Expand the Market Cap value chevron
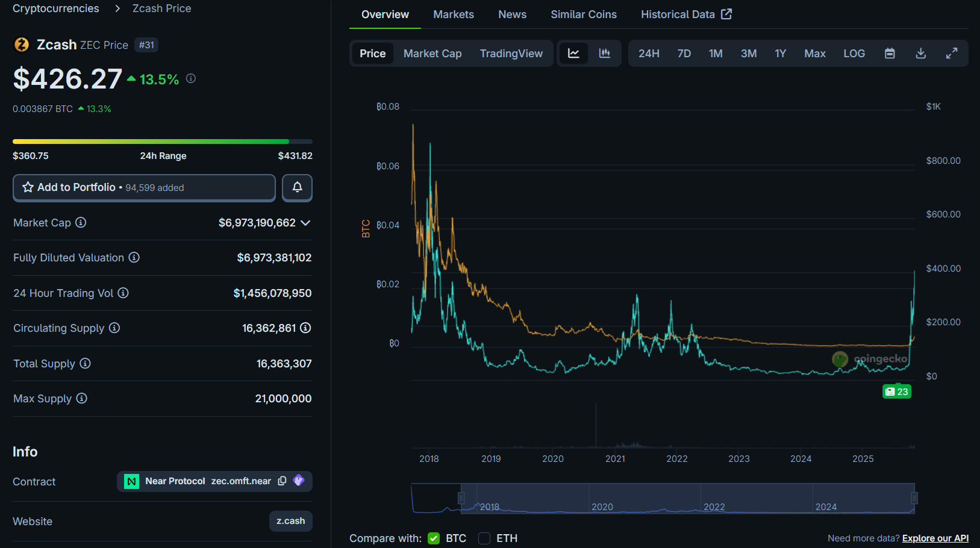Screen dimensions: 980x548 tap(305, 223)
